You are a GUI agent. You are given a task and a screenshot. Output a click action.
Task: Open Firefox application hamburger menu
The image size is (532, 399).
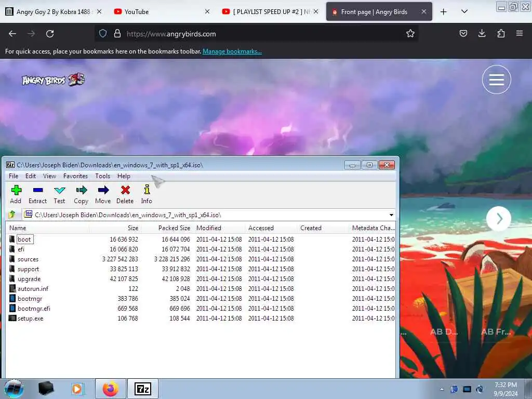coord(520,33)
